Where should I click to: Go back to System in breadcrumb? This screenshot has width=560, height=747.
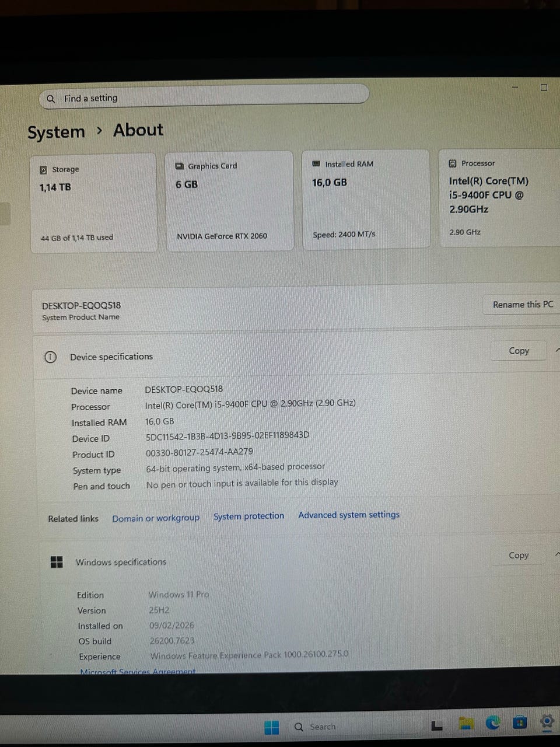pos(57,132)
